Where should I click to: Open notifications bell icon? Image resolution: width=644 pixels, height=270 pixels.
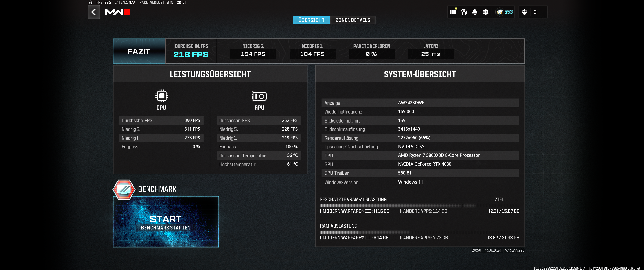click(x=475, y=12)
